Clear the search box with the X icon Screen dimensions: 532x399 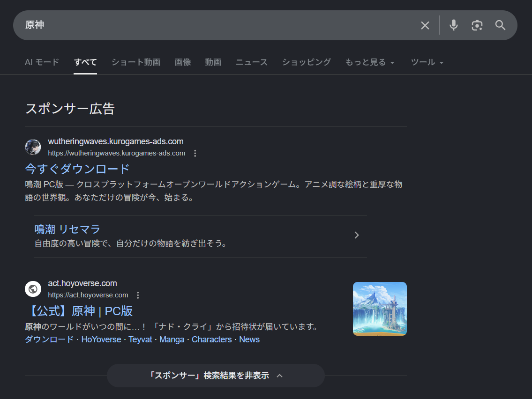point(425,25)
